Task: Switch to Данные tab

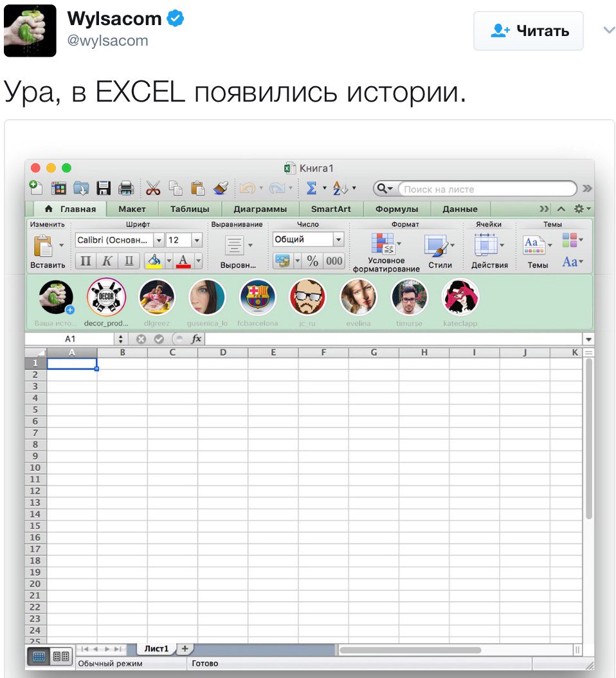Action: coord(460,209)
